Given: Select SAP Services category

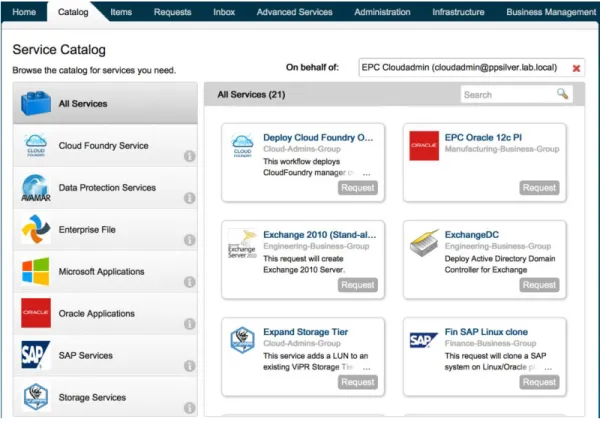Looking at the screenshot, I should (x=85, y=355).
